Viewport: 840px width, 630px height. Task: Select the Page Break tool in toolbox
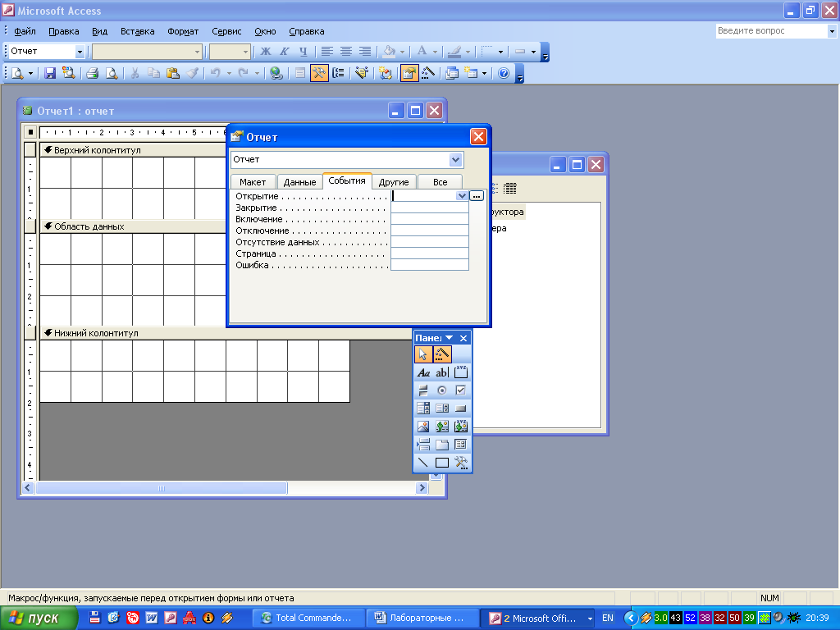(x=423, y=444)
